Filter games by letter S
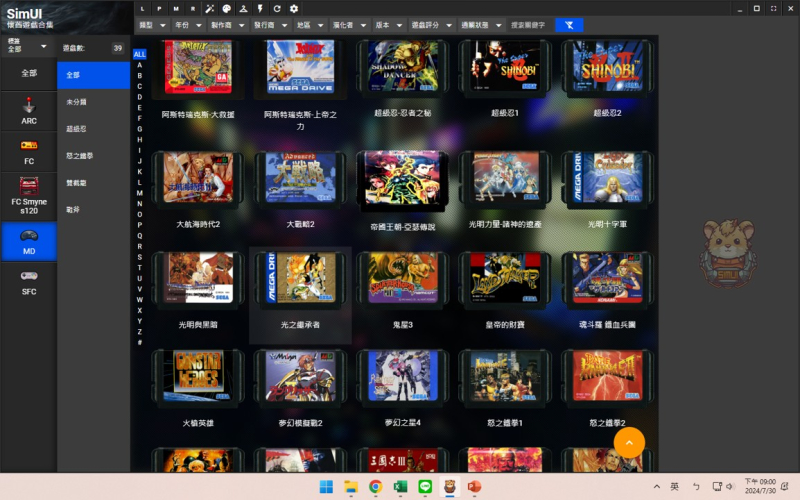This screenshot has height=500, width=800. coord(139,257)
